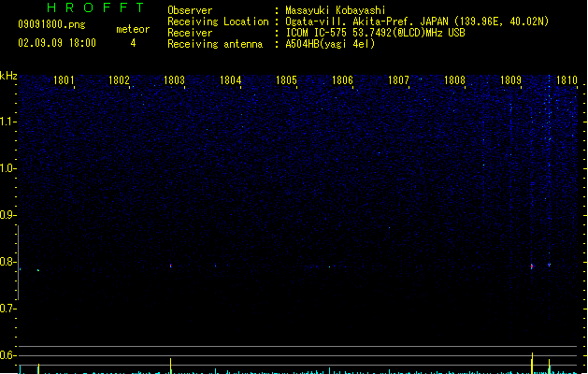Click the Observer label
The height and width of the screenshot is (374, 588).
pos(190,10)
